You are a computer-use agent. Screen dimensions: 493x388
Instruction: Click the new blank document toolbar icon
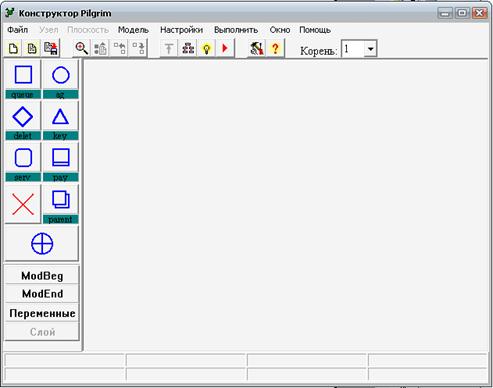(13, 49)
